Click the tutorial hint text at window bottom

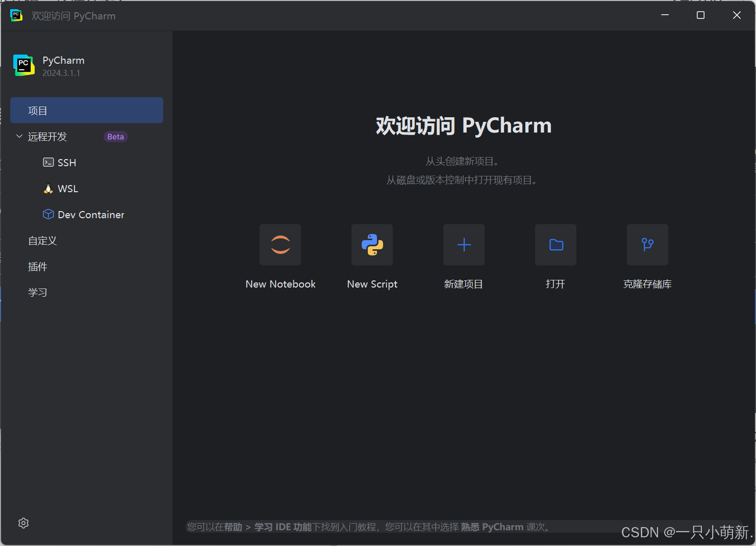pyautogui.click(x=370, y=527)
